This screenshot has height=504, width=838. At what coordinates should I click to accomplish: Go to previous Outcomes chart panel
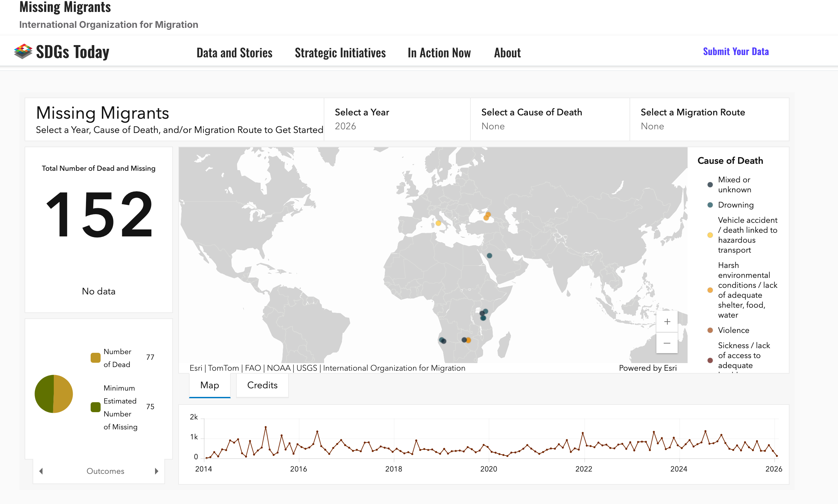(41, 471)
